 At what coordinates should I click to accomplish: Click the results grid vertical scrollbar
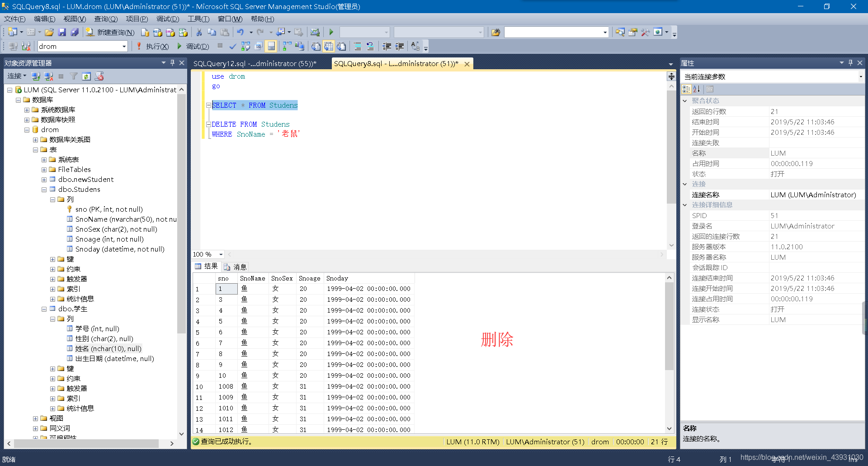point(669,354)
